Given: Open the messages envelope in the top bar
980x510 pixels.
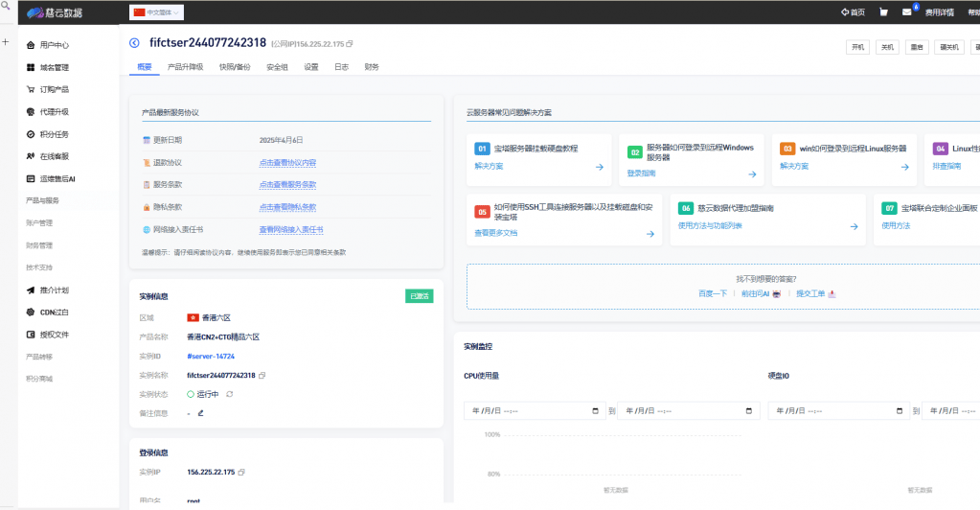Looking at the screenshot, I should [907, 12].
